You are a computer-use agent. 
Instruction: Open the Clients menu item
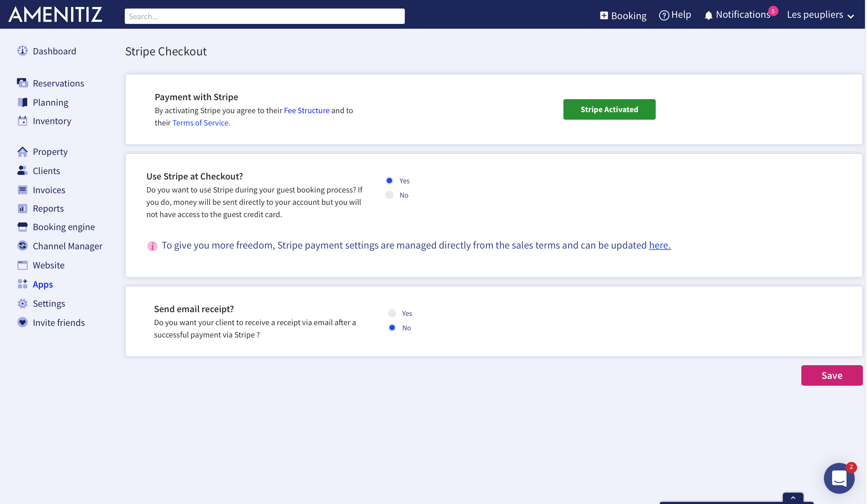coord(46,171)
